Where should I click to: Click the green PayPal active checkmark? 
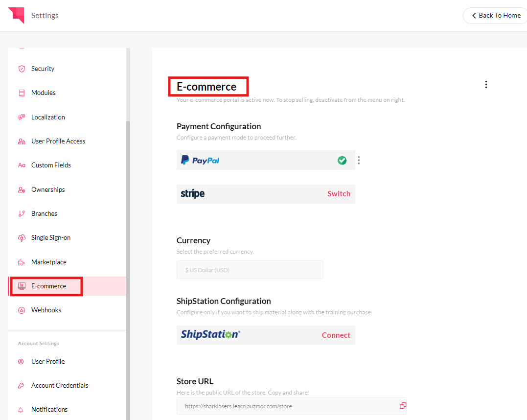(342, 161)
